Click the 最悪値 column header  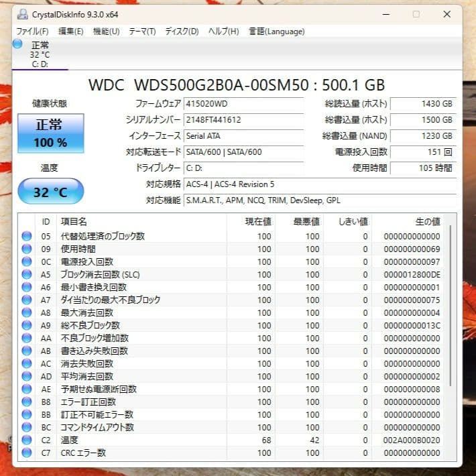(299, 222)
